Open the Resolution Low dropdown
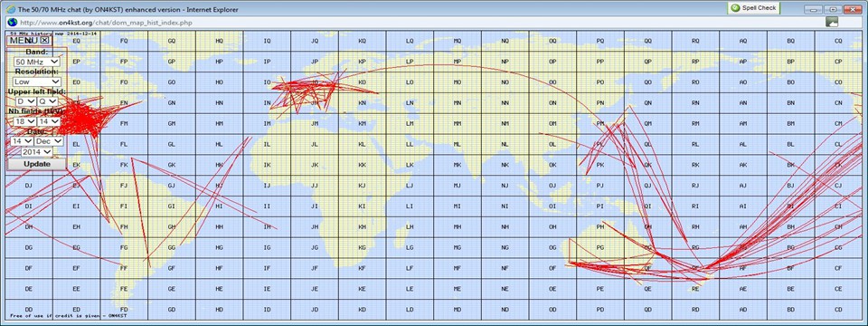Screen dimensions: 868x326 point(37,81)
